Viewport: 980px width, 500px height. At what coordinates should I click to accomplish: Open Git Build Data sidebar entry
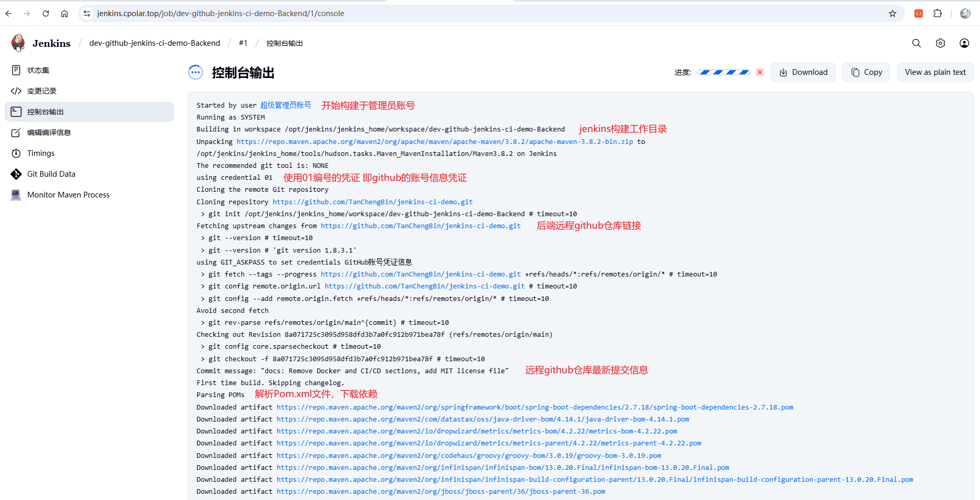89,174
